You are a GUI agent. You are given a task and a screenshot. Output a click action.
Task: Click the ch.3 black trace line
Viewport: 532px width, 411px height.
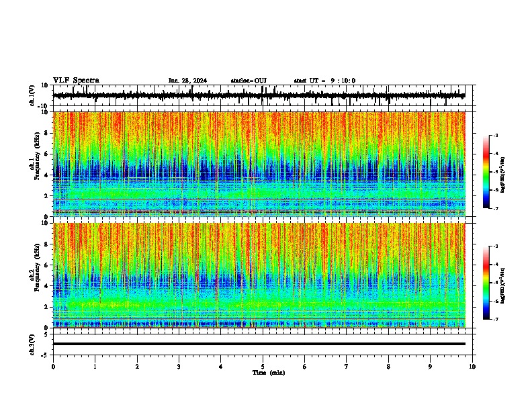(259, 344)
